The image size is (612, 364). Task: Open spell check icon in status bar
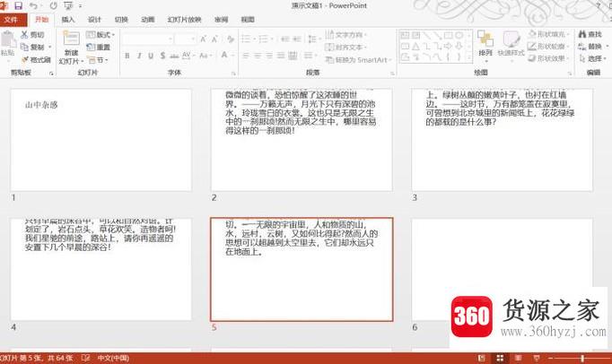pyautogui.click(x=86, y=358)
